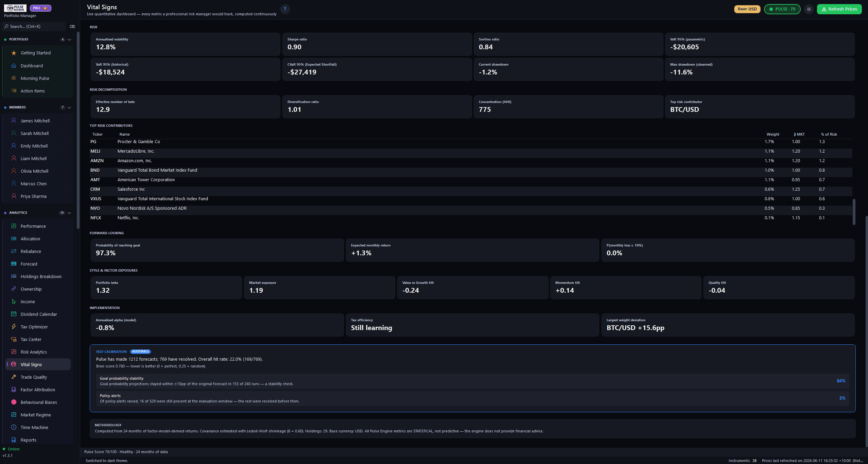Click the PULSE · 79 score button
The image size is (868, 464).
pos(782,9)
